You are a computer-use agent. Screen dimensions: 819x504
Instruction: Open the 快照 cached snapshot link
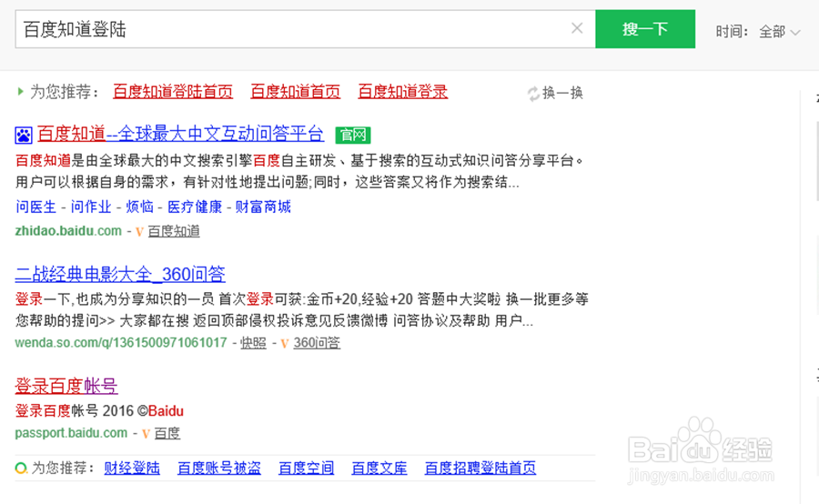pyautogui.click(x=253, y=343)
